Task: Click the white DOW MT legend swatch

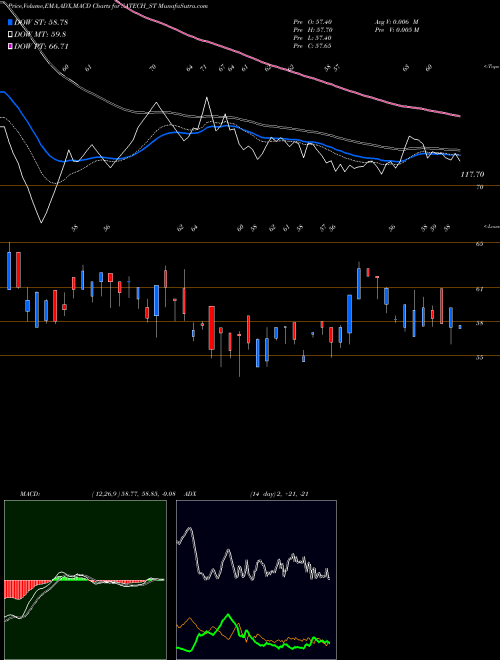Action: tap(11, 35)
